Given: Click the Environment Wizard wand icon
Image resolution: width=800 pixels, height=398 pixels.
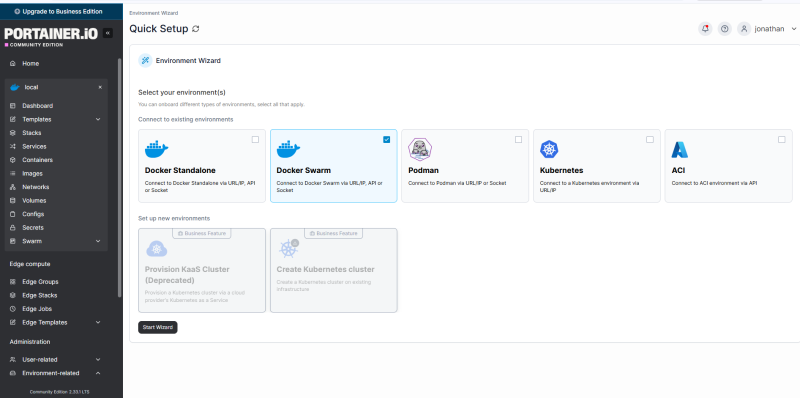Looking at the screenshot, I should [x=145, y=61].
